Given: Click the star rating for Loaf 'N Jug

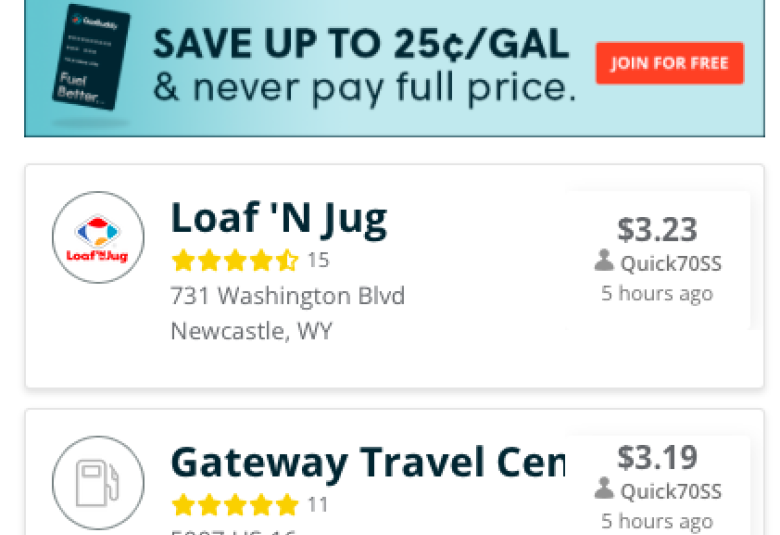Looking at the screenshot, I should (x=235, y=260).
